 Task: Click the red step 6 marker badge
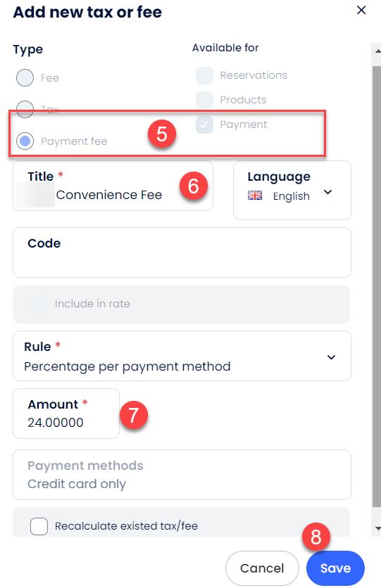click(193, 186)
